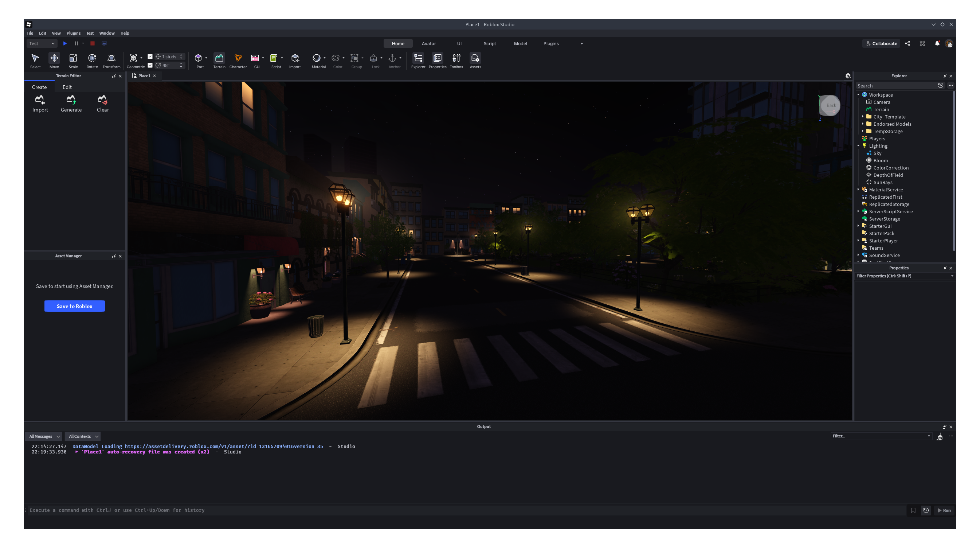
Task: Open viewport settings gear icon
Action: [x=848, y=76]
